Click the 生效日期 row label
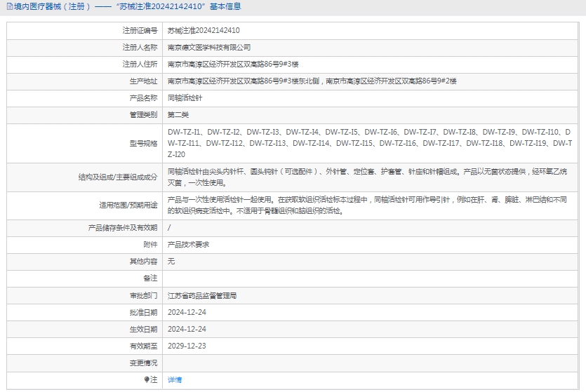 coord(143,329)
